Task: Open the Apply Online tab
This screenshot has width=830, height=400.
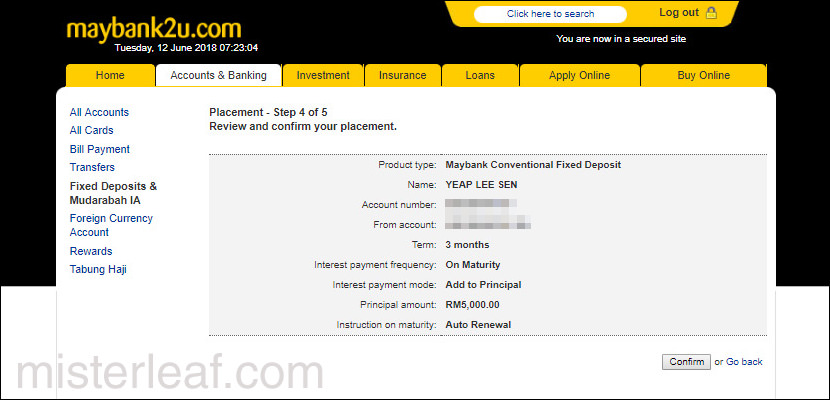Action: (x=579, y=75)
